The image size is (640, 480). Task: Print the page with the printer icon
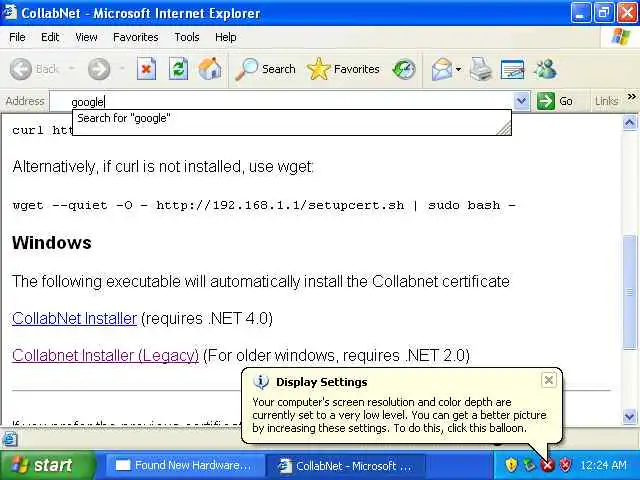click(481, 69)
